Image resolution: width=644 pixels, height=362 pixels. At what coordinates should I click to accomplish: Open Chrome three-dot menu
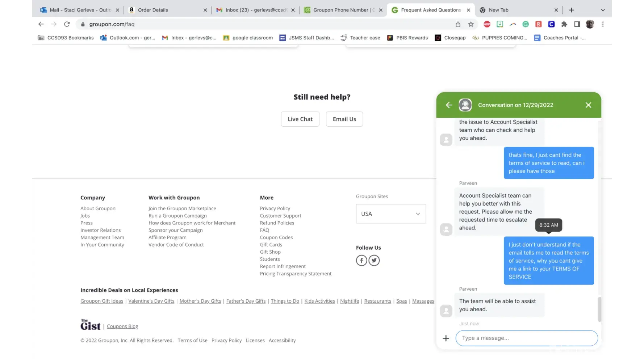pos(603,24)
